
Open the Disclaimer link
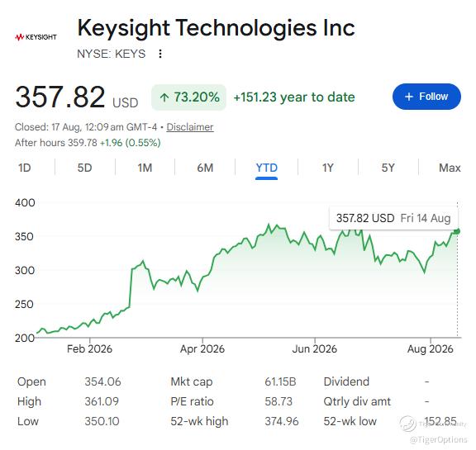click(190, 127)
